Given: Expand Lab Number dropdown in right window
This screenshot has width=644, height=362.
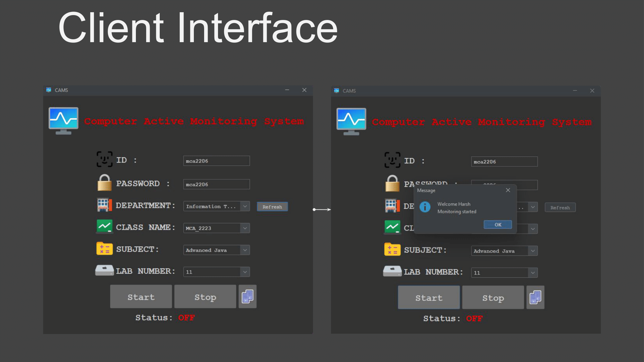Looking at the screenshot, I should click(x=533, y=273).
